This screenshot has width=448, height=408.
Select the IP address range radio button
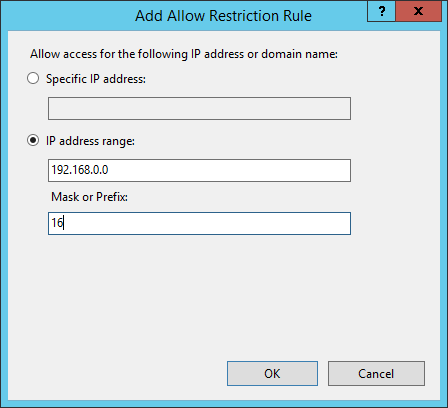[x=33, y=141]
